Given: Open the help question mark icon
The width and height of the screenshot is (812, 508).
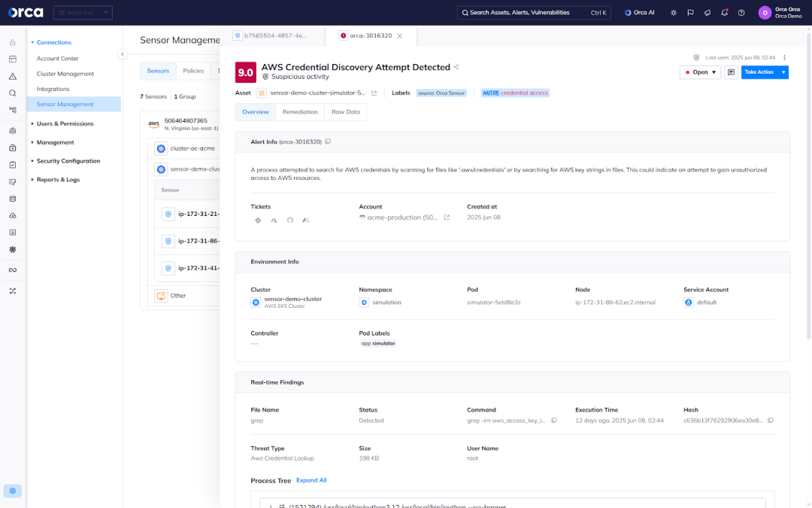Looking at the screenshot, I should 741,13.
